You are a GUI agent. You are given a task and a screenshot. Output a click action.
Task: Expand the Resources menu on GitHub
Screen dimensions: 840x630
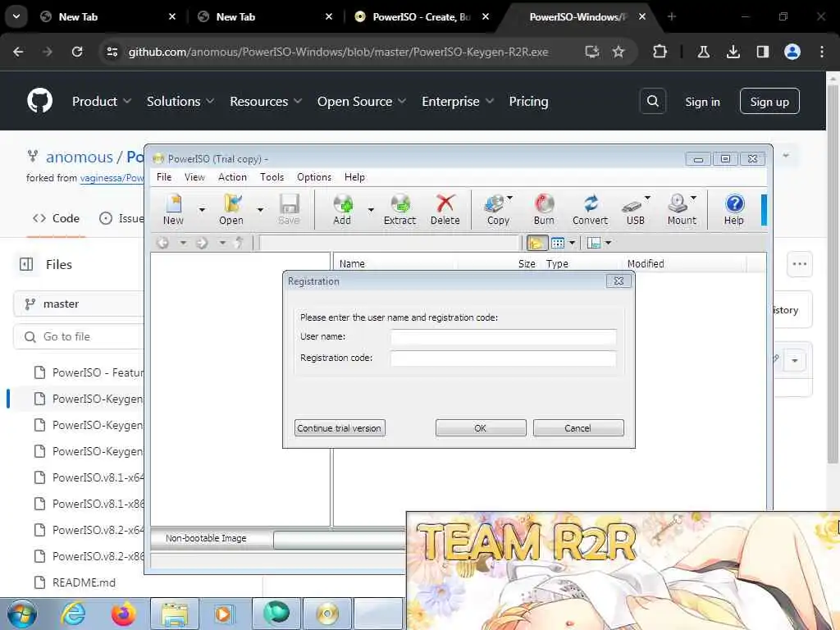[267, 101]
